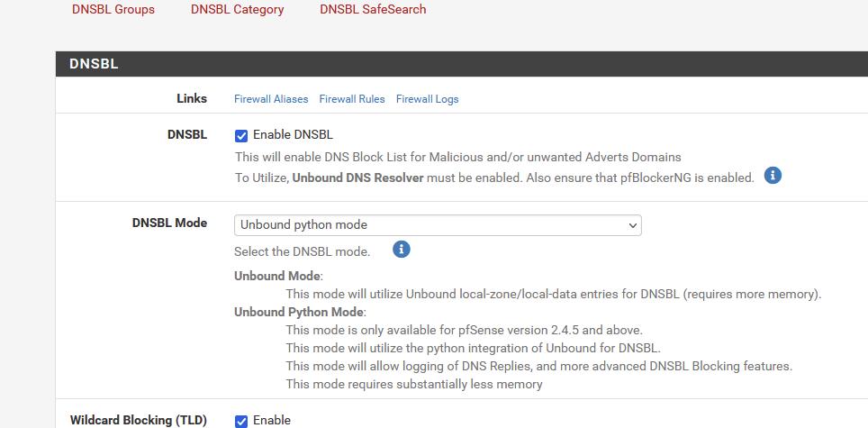Viewport: 868px width, 428px height.
Task: Click the DNSBL Mode field label
Action: tap(169, 223)
